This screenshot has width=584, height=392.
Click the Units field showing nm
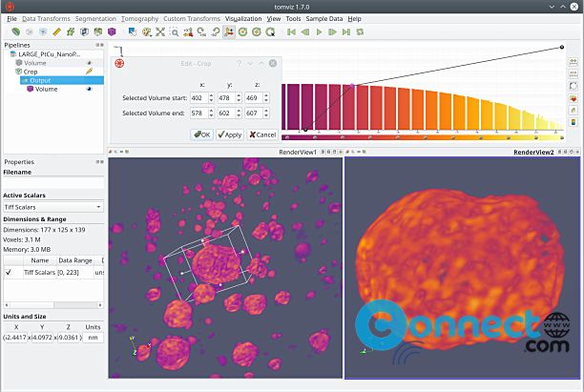pyautogui.click(x=93, y=338)
